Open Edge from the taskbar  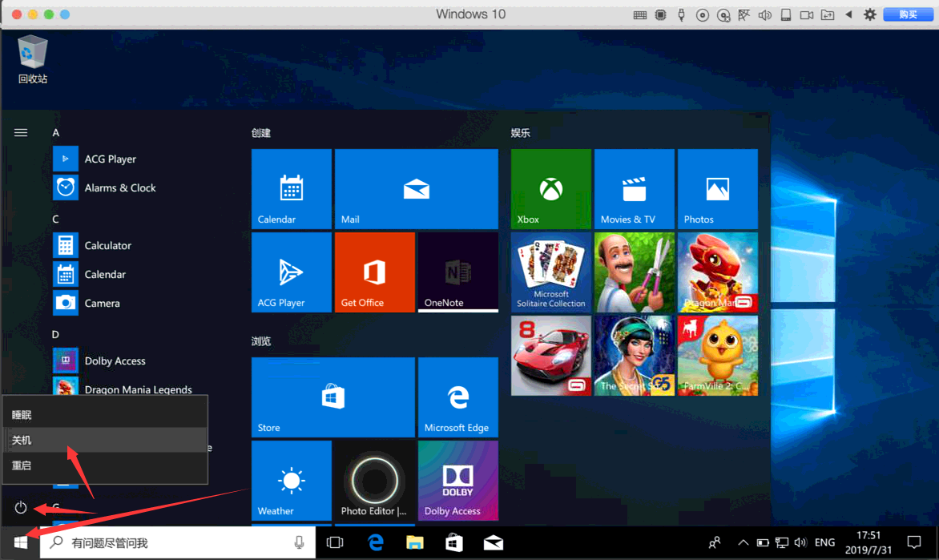point(376,542)
